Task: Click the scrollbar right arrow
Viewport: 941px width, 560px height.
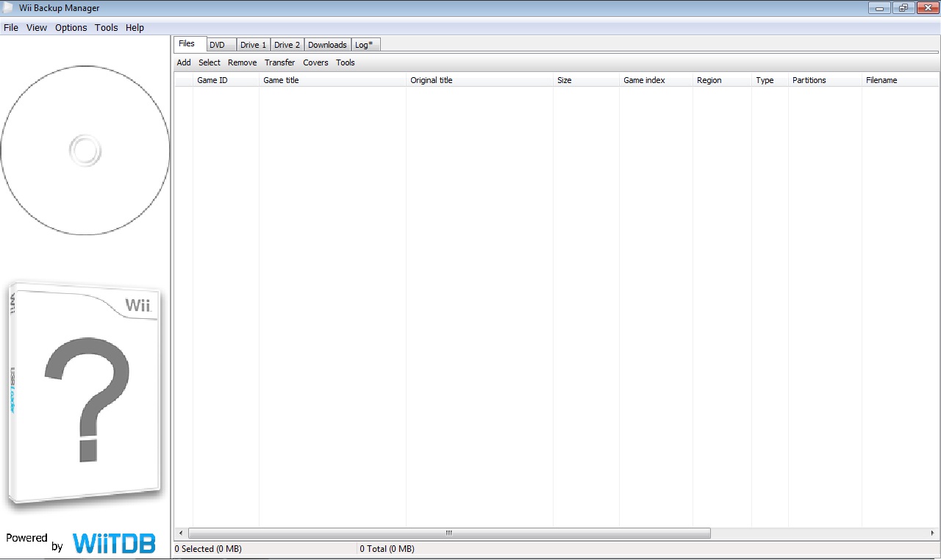Action: coord(933,533)
